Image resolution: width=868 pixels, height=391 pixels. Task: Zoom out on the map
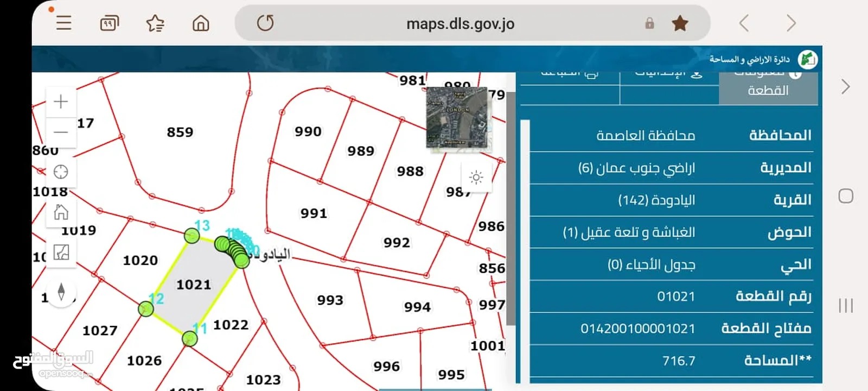tap(61, 132)
